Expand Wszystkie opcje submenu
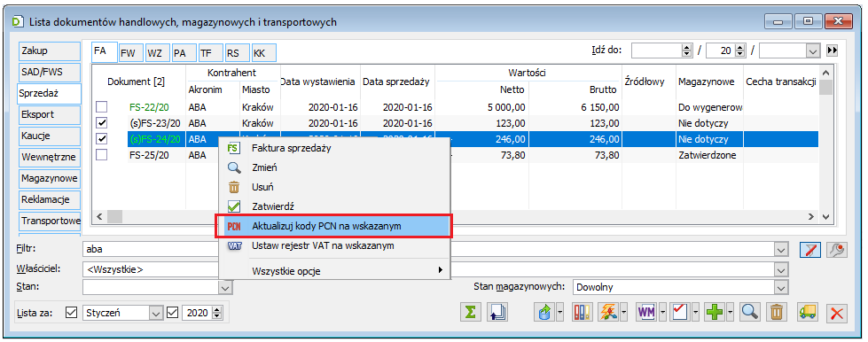Viewport: 868px width, 342px height. pos(334,270)
